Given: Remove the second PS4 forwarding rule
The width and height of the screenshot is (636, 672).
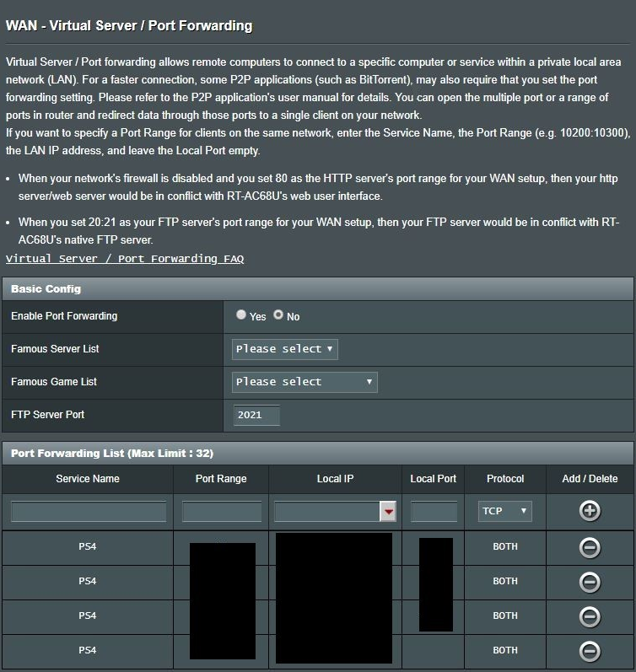Looking at the screenshot, I should pos(590,582).
